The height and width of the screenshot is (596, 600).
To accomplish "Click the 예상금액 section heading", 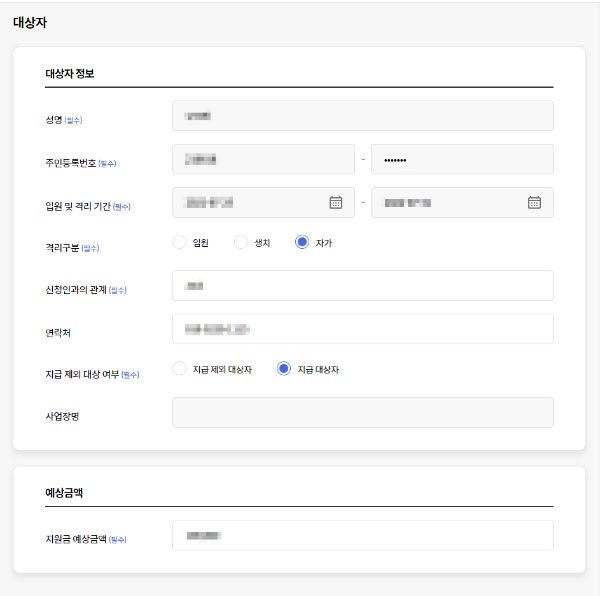I will 64,493.
